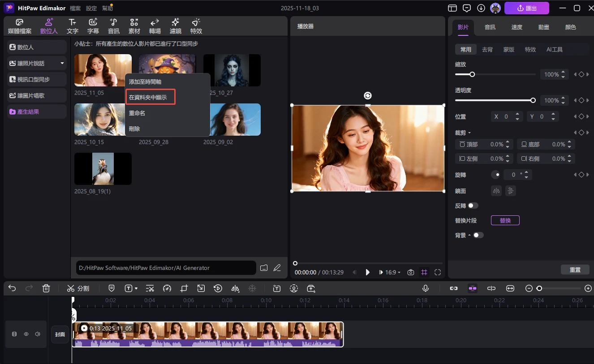Open the folder icon beside the file path

coord(264,268)
